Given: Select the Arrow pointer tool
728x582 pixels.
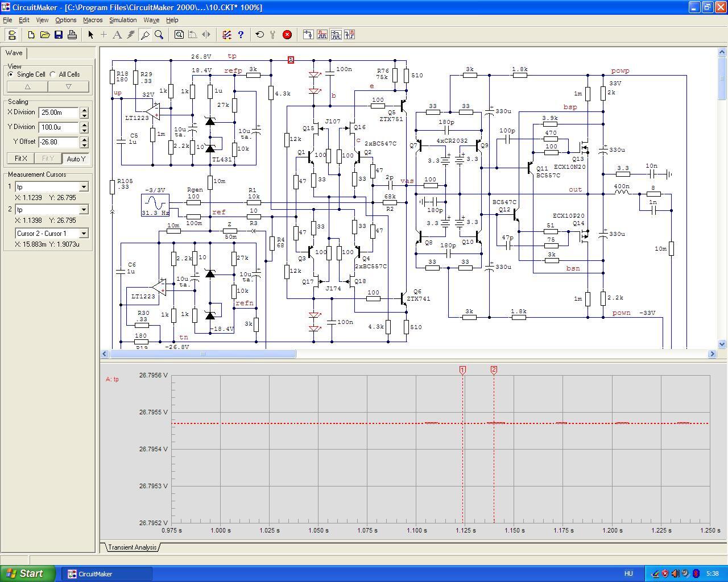Looking at the screenshot, I should 90,35.
